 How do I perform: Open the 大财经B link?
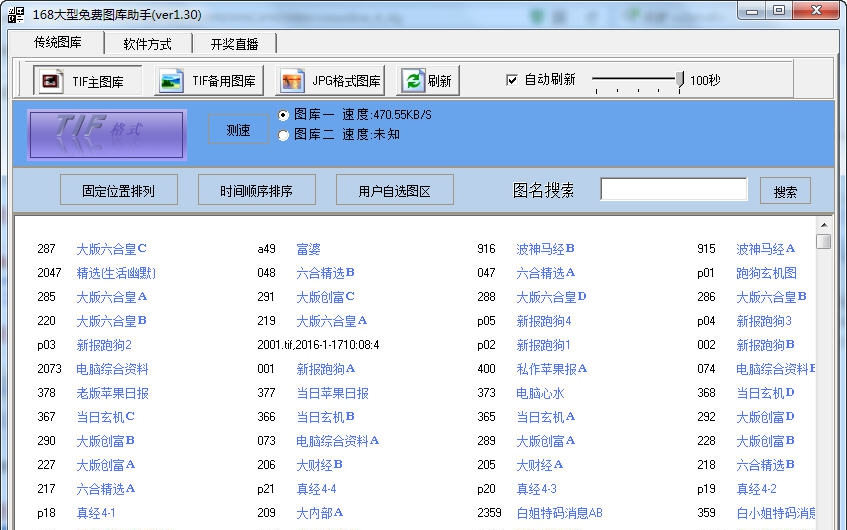[x=319, y=465]
